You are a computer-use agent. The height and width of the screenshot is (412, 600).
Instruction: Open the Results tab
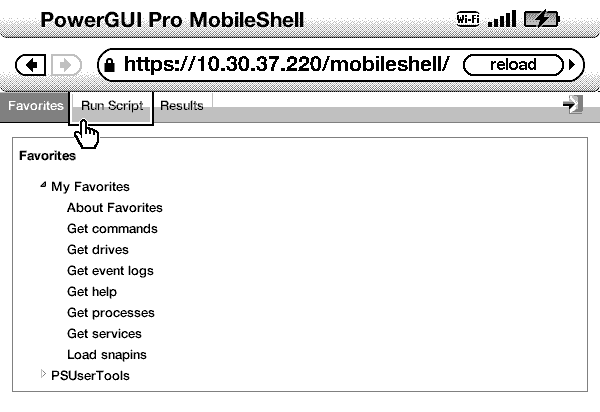tap(182, 105)
